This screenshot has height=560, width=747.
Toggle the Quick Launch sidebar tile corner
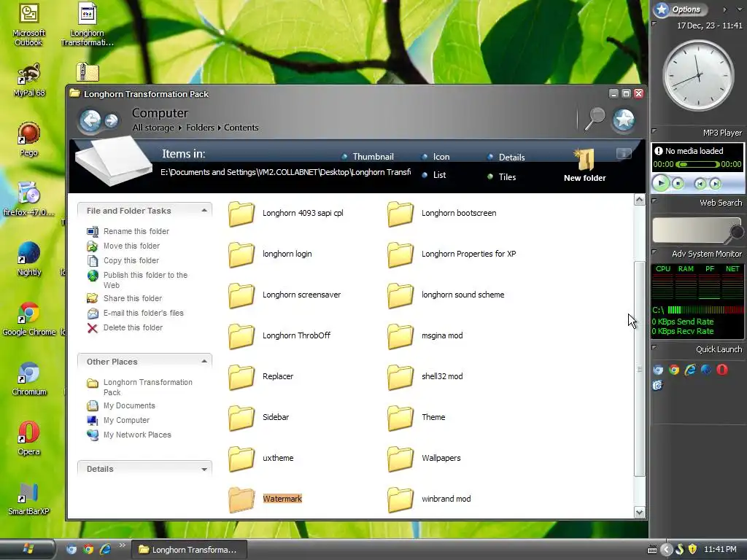[654, 347]
